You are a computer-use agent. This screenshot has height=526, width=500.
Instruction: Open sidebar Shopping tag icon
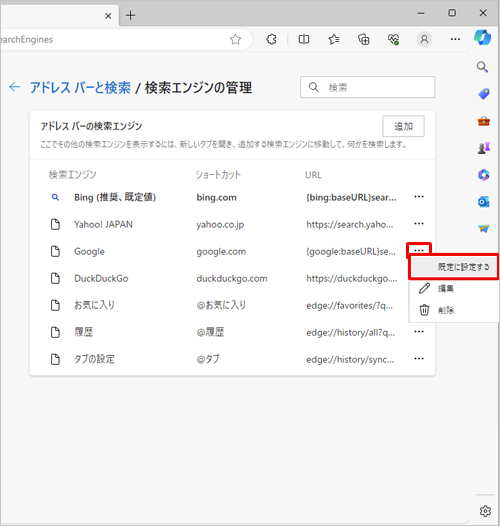484,94
